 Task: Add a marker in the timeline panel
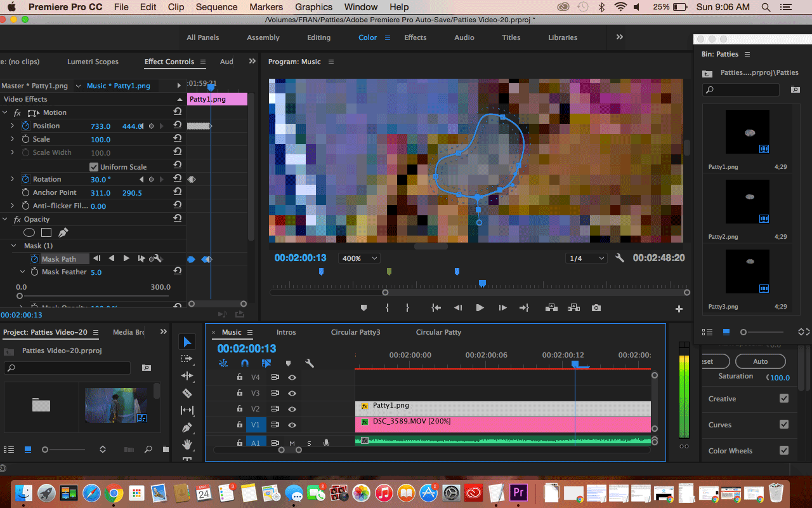pos(288,363)
